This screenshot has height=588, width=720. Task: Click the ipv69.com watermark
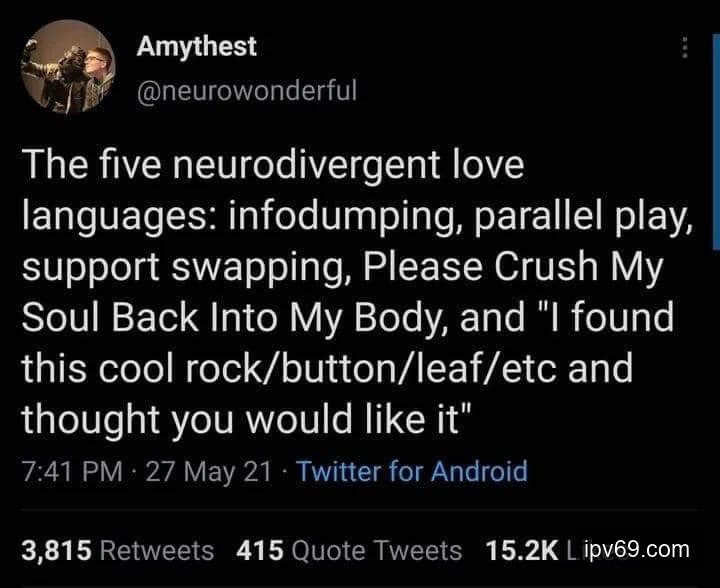point(638,549)
